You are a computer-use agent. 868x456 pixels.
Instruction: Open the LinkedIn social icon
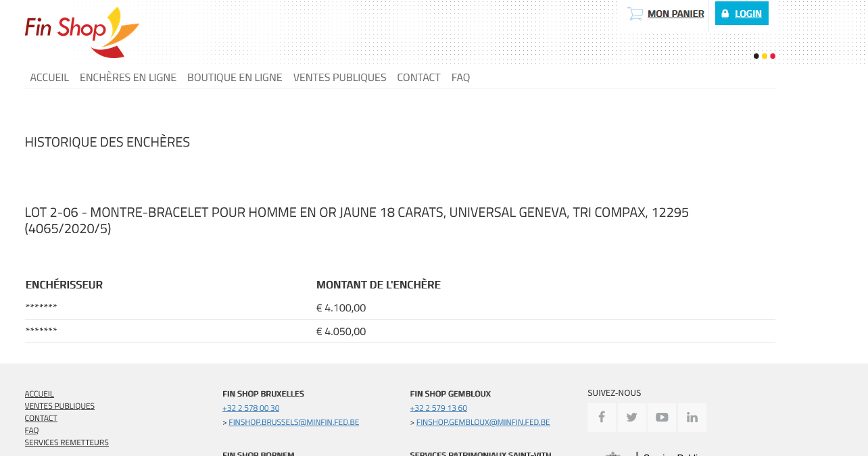(x=692, y=417)
